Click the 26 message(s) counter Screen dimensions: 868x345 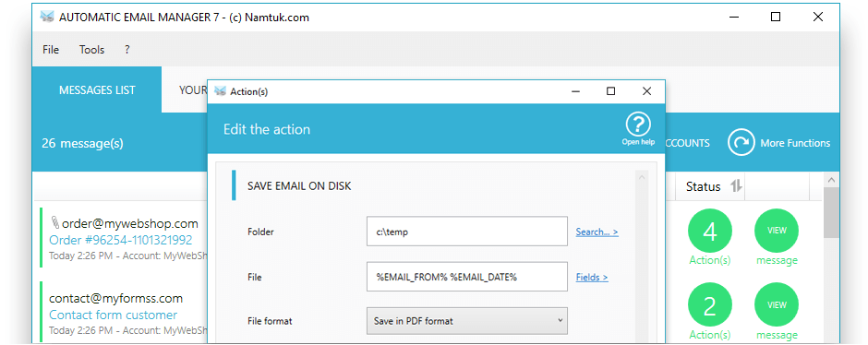(x=82, y=143)
